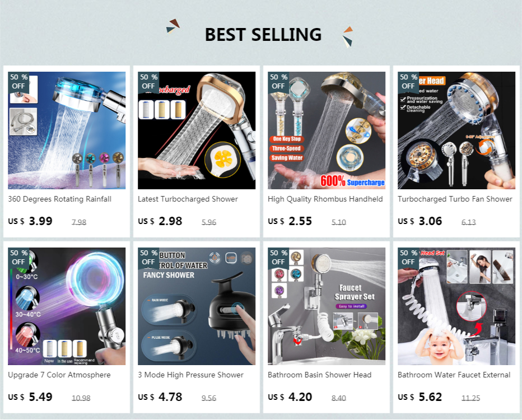
Task: Click the '3 Mode High Pressure Shower' title
Action: (190, 375)
